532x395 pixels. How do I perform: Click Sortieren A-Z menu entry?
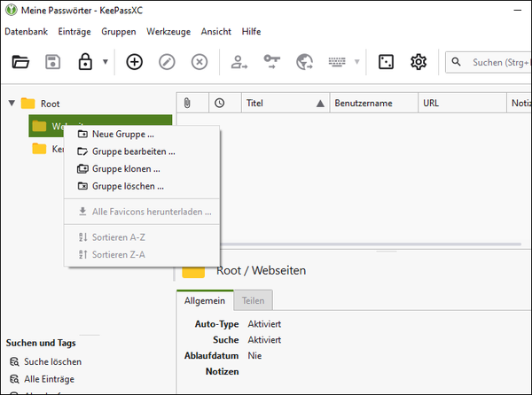pyautogui.click(x=142, y=237)
